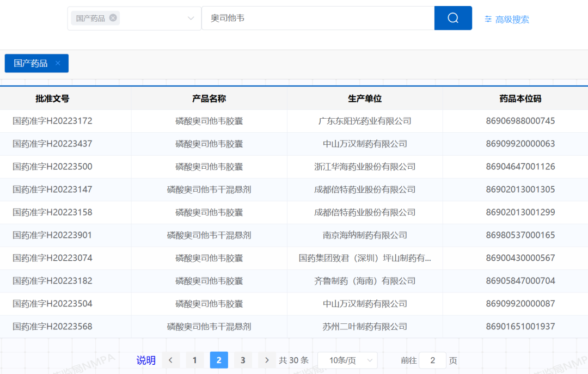
Task: Select page 1 in pagination
Action: [x=195, y=360]
